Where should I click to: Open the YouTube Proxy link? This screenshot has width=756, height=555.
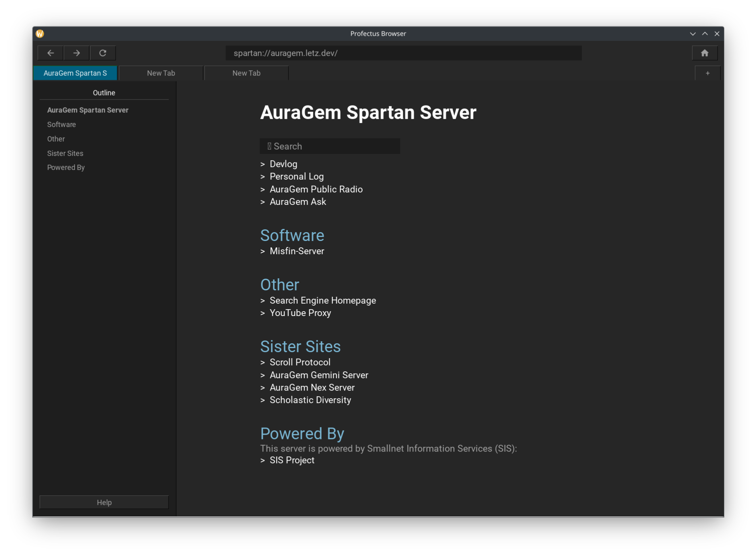tap(300, 313)
